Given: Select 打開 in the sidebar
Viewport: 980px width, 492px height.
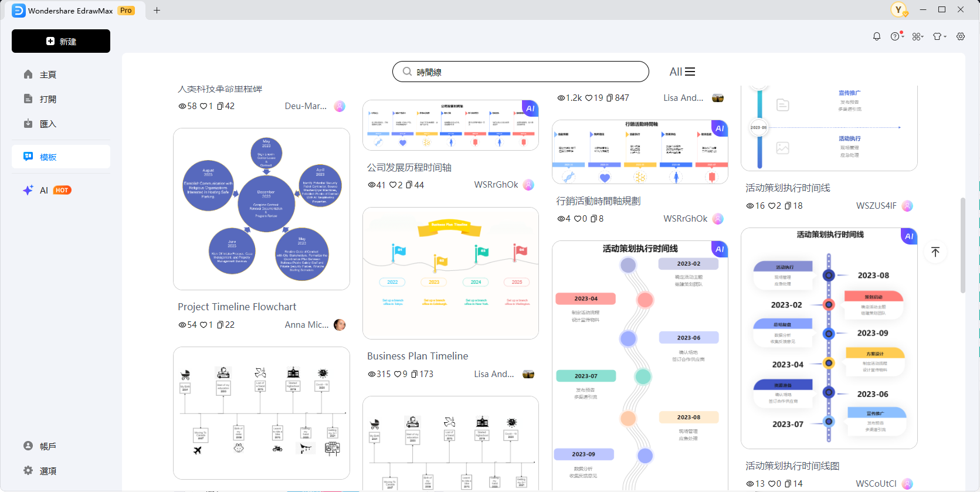Looking at the screenshot, I should tap(48, 99).
